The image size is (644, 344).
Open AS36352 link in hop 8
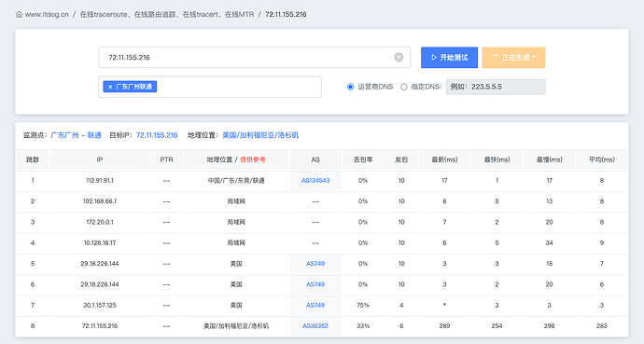pos(315,326)
